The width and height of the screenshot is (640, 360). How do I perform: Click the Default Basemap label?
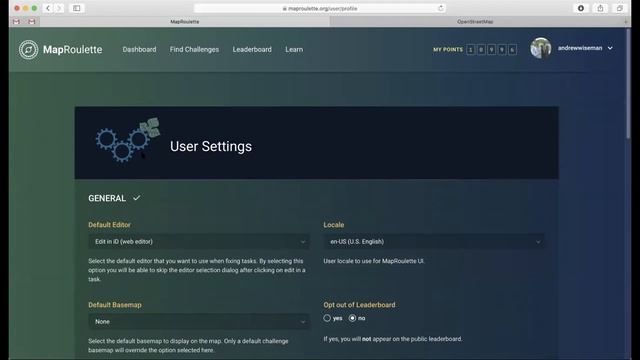115,305
